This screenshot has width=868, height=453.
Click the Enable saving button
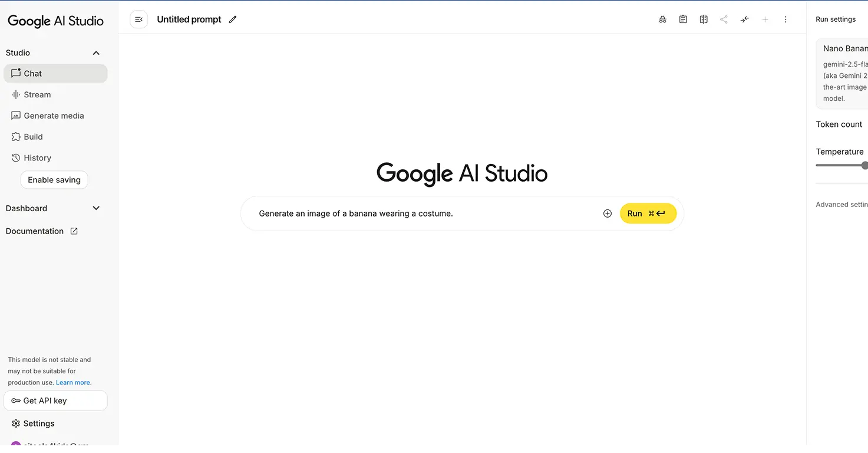click(x=54, y=180)
